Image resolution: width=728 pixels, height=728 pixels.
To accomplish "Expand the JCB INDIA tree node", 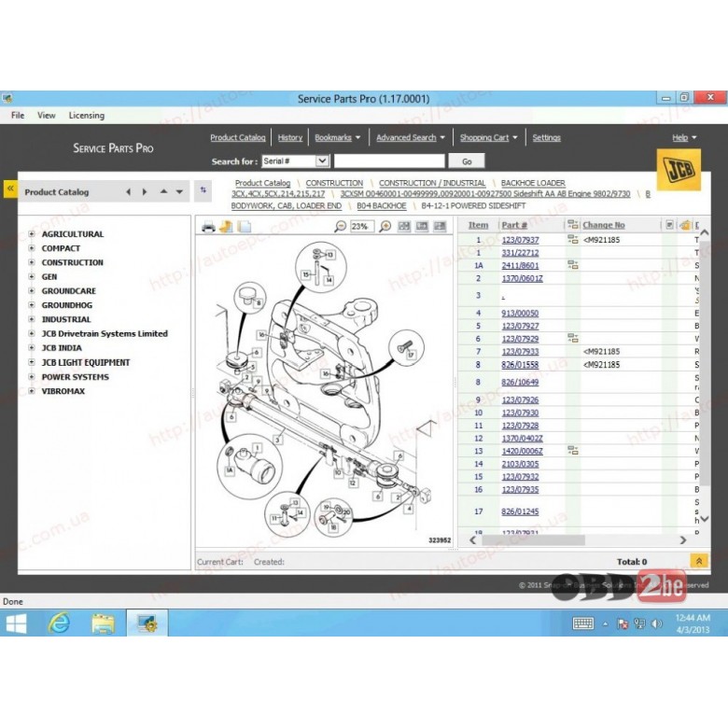I will click(32, 348).
